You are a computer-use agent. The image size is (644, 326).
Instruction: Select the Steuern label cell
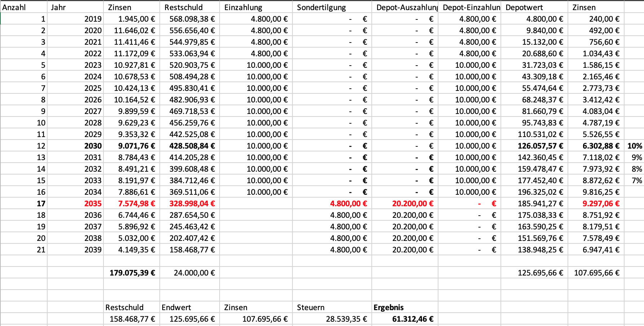point(332,307)
